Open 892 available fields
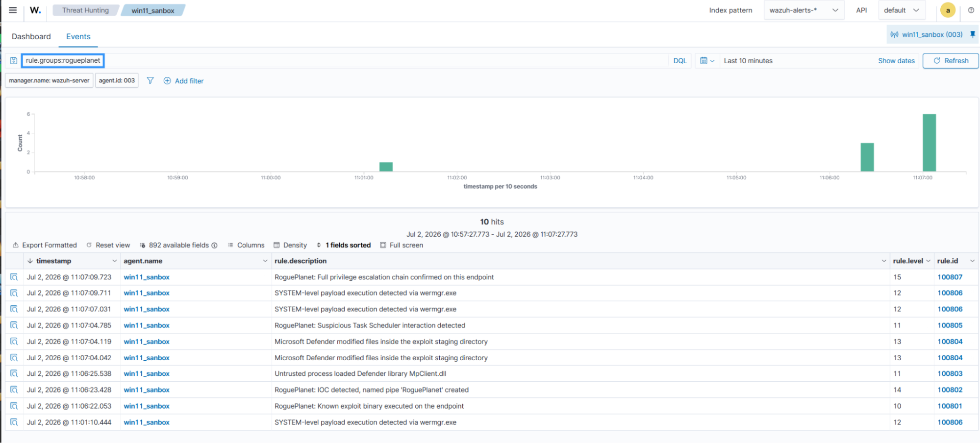Screen dimensions: 980x443 pos(178,245)
